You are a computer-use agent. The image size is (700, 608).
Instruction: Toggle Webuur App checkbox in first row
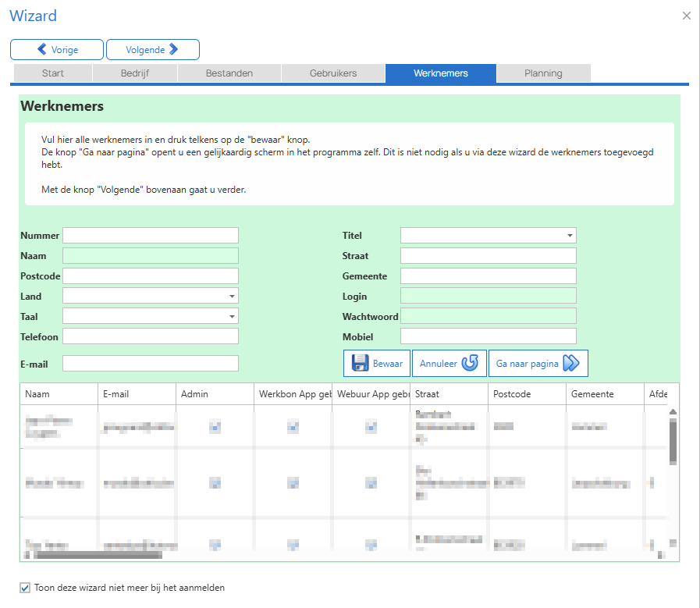[x=371, y=428]
